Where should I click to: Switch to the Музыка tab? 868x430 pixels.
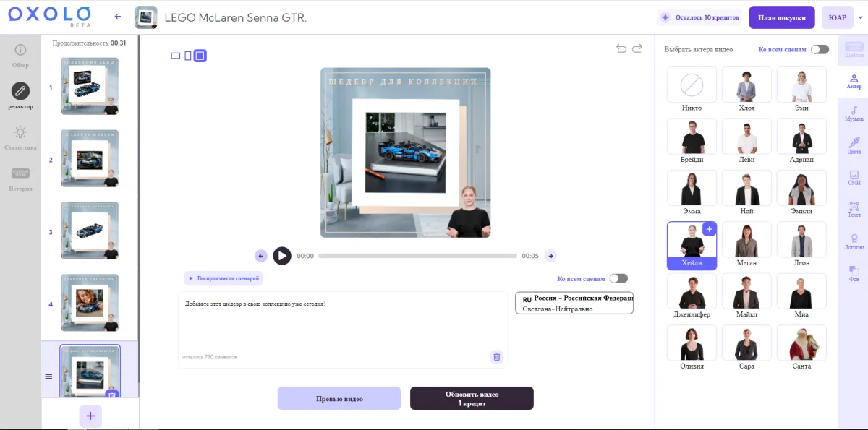click(854, 114)
